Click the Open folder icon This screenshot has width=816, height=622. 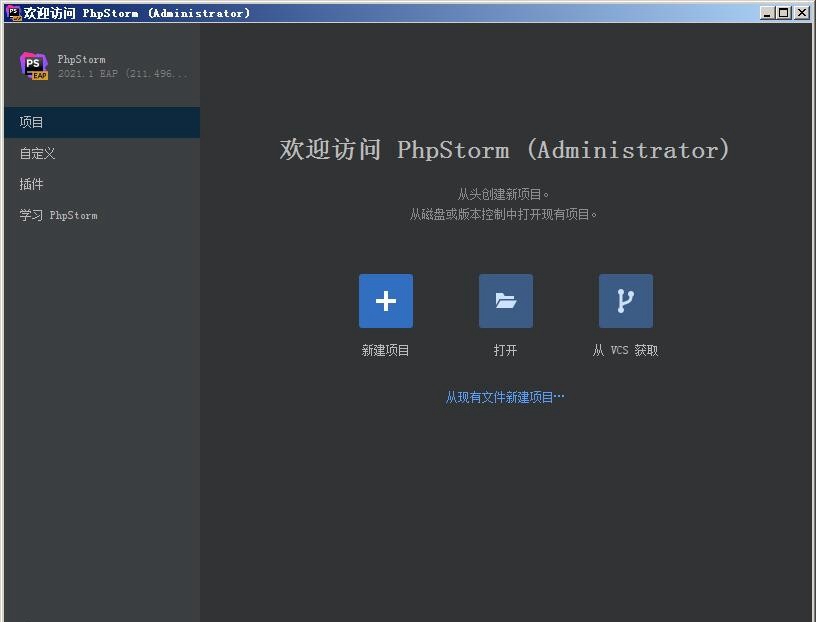(505, 301)
